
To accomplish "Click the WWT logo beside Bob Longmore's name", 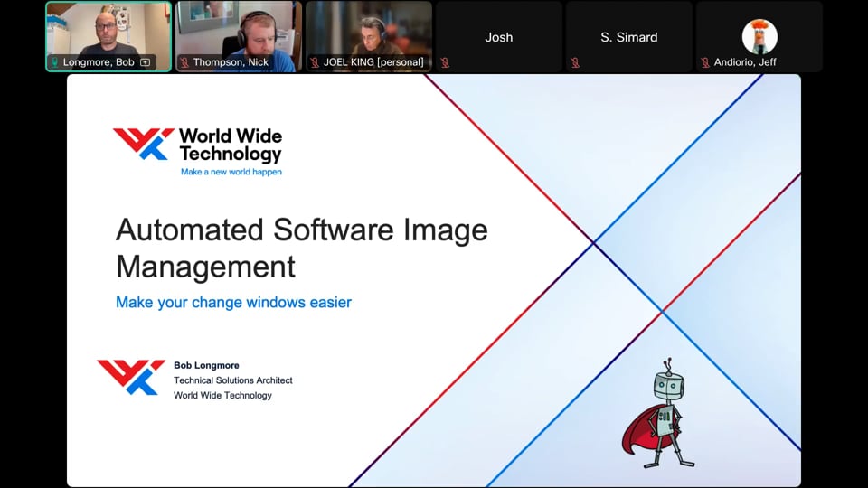I will 131,377.
